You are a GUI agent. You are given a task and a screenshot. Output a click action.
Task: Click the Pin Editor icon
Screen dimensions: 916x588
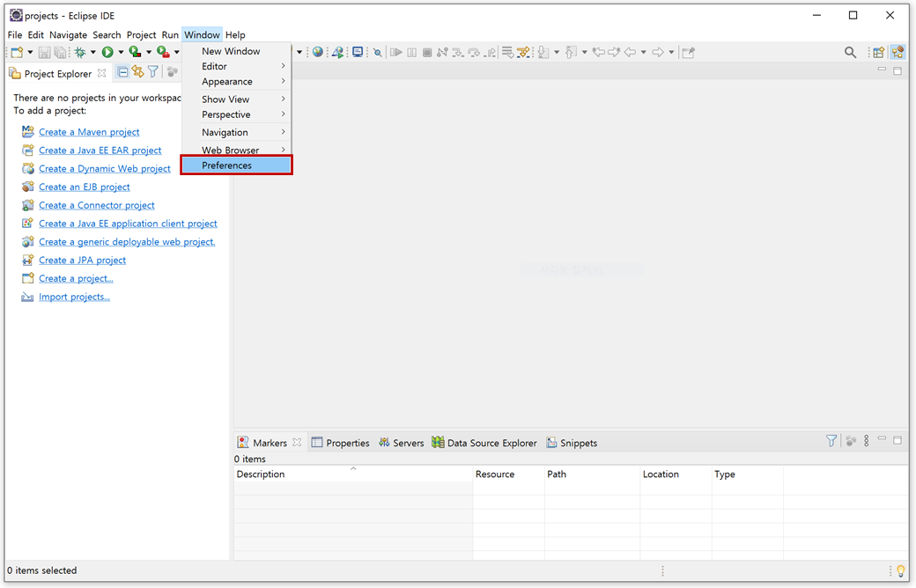coord(689,53)
